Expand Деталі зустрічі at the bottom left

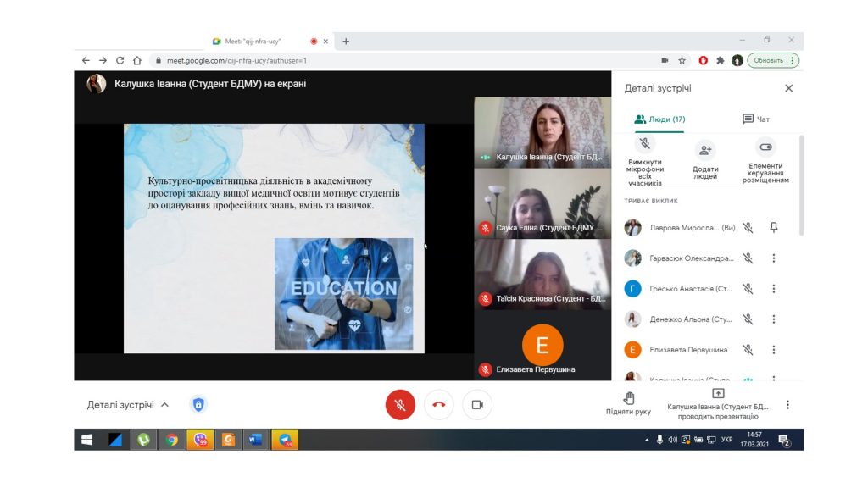pos(128,404)
